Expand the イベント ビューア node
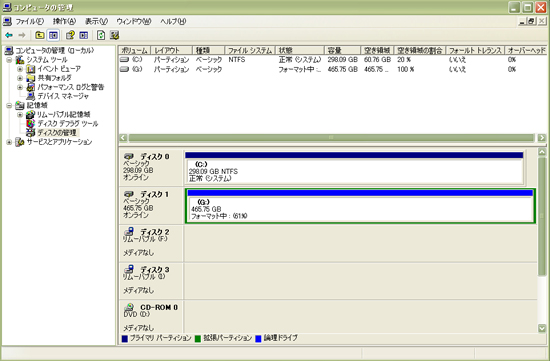The height and width of the screenshot is (361, 550). point(20,69)
